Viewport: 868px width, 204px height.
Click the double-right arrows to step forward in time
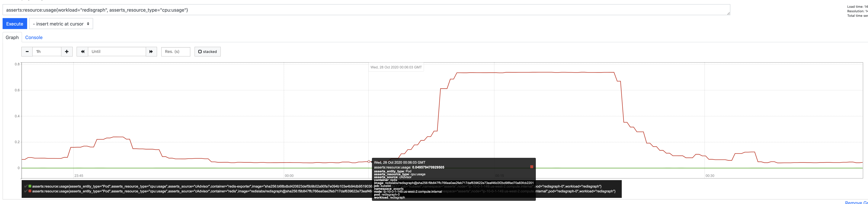click(x=151, y=51)
